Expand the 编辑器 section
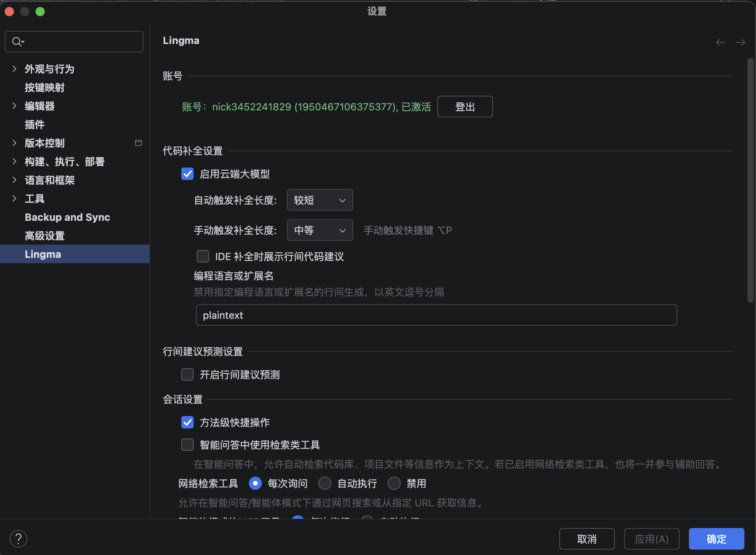Screen dimensions: 756x555 (14, 106)
